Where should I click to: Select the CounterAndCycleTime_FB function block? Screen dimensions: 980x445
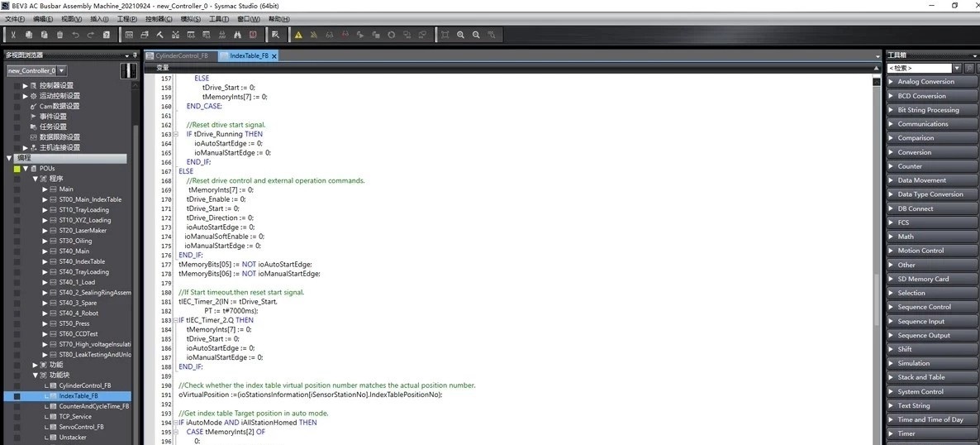[93, 406]
